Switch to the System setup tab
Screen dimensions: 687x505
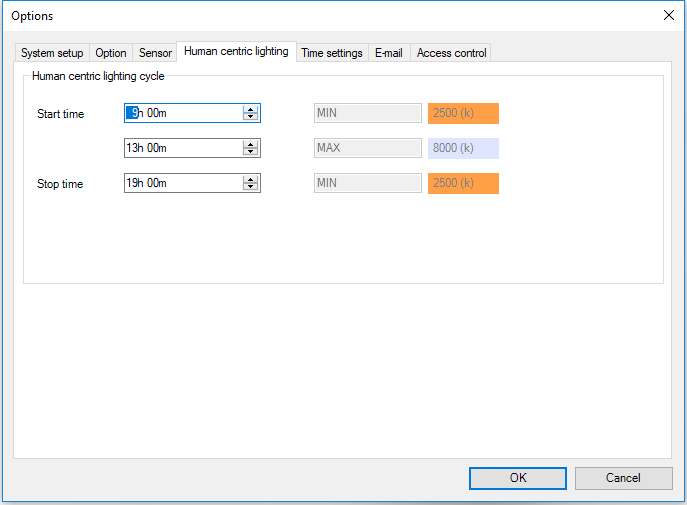[52, 53]
